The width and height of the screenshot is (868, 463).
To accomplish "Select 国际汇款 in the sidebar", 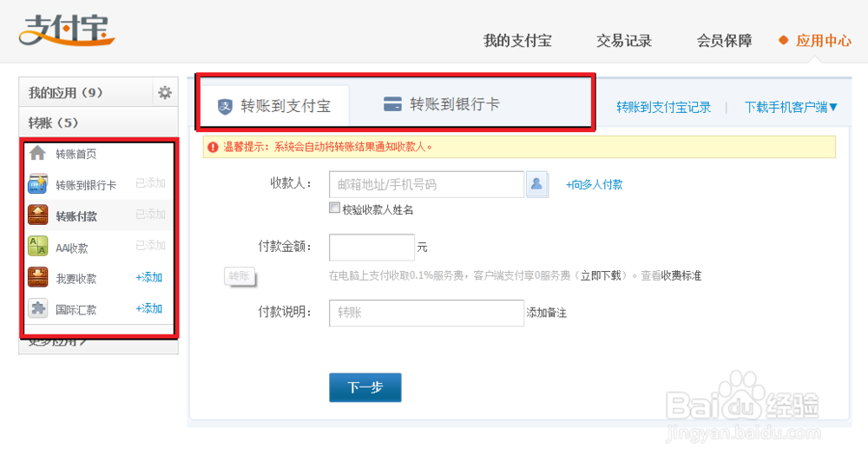I will pos(76,309).
